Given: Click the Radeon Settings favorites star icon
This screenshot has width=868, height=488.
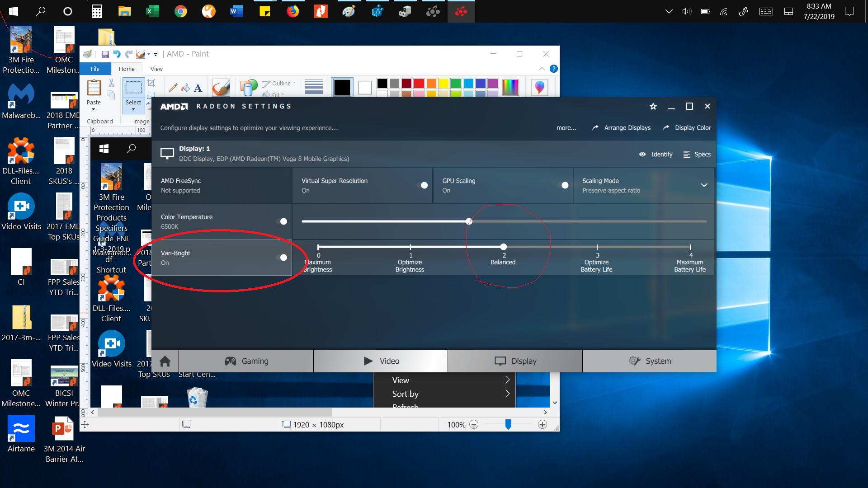Looking at the screenshot, I should click(653, 107).
